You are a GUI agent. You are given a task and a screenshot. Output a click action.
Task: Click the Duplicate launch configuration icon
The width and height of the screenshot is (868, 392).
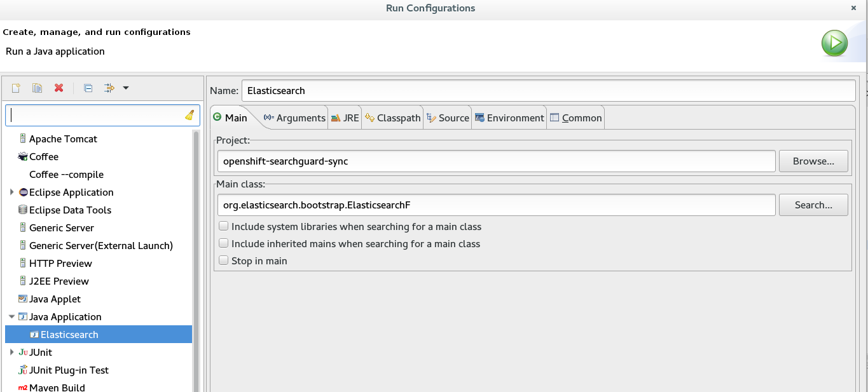pyautogui.click(x=37, y=88)
